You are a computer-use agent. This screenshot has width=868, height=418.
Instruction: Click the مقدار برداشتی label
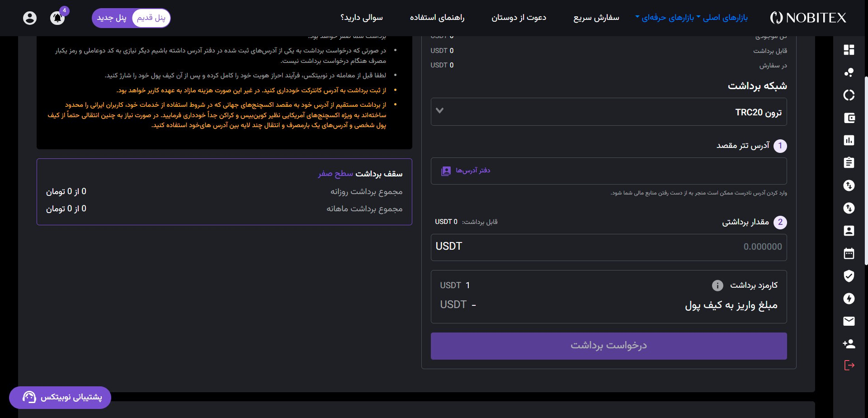tap(745, 222)
